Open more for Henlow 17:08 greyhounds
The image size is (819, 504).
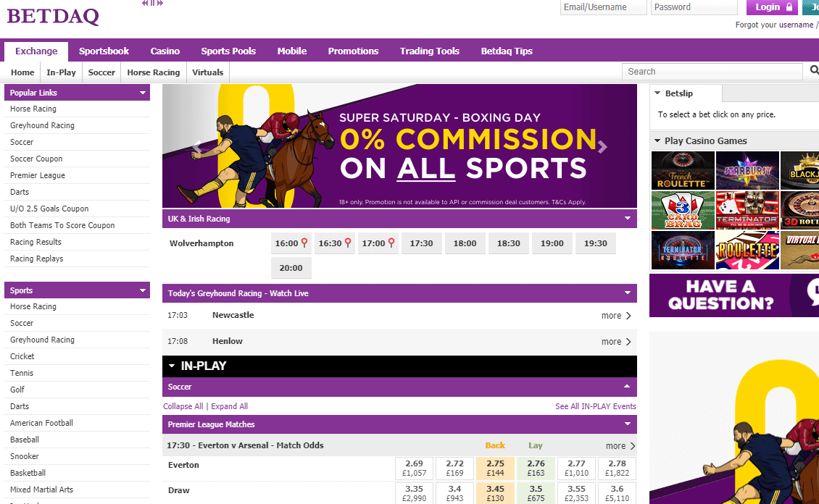pyautogui.click(x=616, y=342)
